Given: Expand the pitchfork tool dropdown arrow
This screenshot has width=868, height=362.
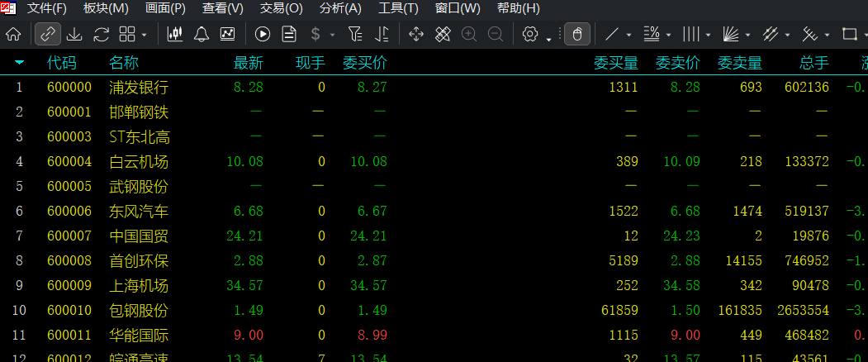Looking at the screenshot, I should pos(827,35).
